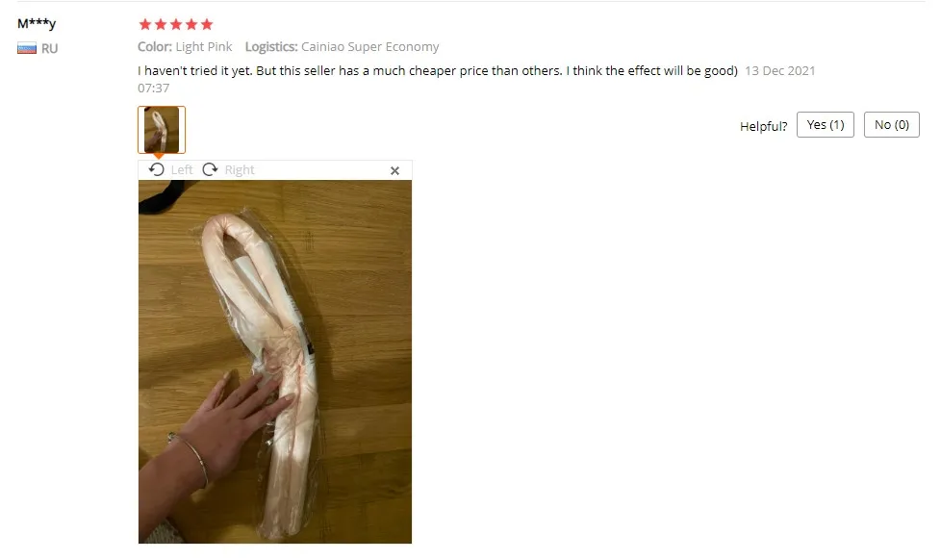
Task: Click the Russian flag icon next to RU
Action: click(27, 49)
